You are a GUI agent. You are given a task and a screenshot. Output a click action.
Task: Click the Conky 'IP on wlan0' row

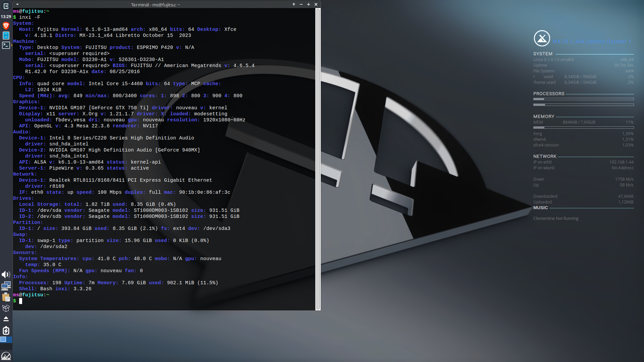584,168
